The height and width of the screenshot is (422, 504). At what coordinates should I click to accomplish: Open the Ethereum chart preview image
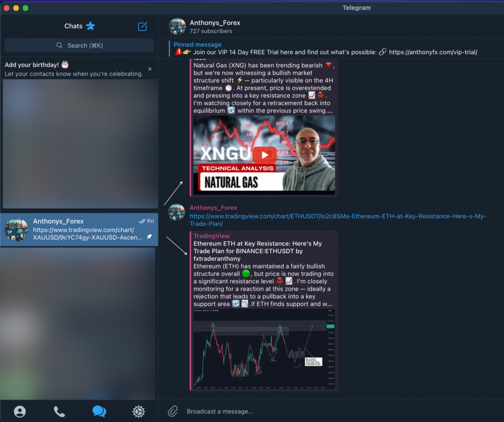coord(263,349)
